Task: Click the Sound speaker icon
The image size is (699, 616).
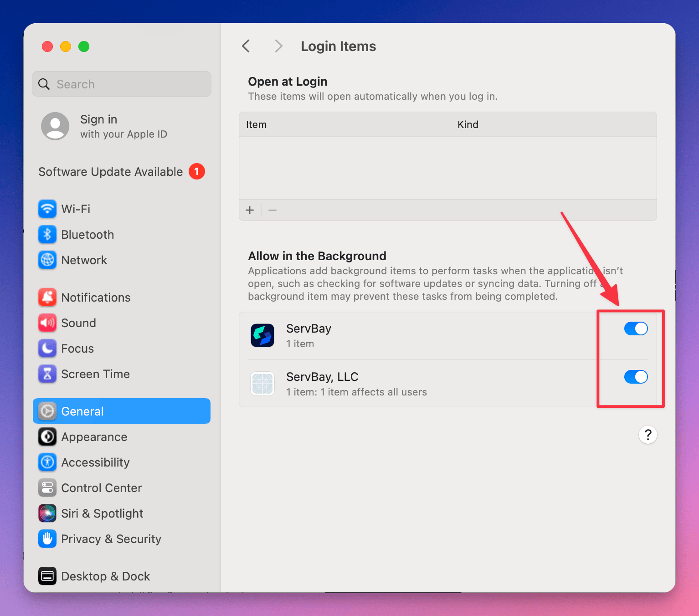Action: (x=47, y=323)
